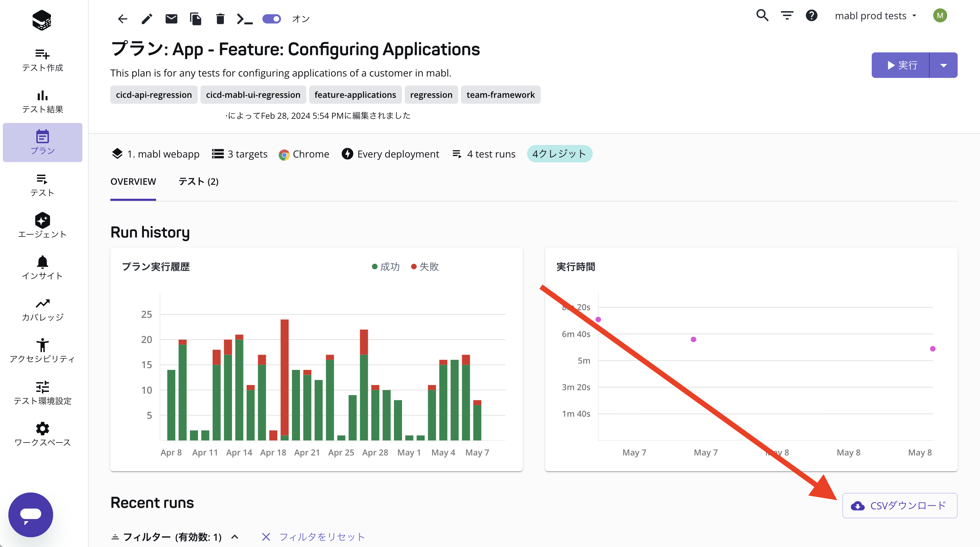Image resolution: width=980 pixels, height=547 pixels.
Task: Click the envelope notification icon
Action: (171, 19)
